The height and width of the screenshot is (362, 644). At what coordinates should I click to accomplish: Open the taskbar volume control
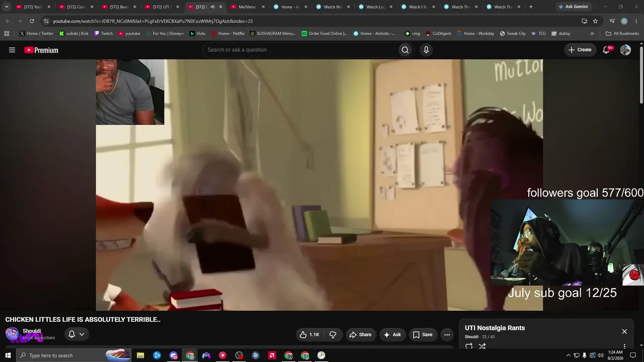pyautogui.click(x=601, y=355)
